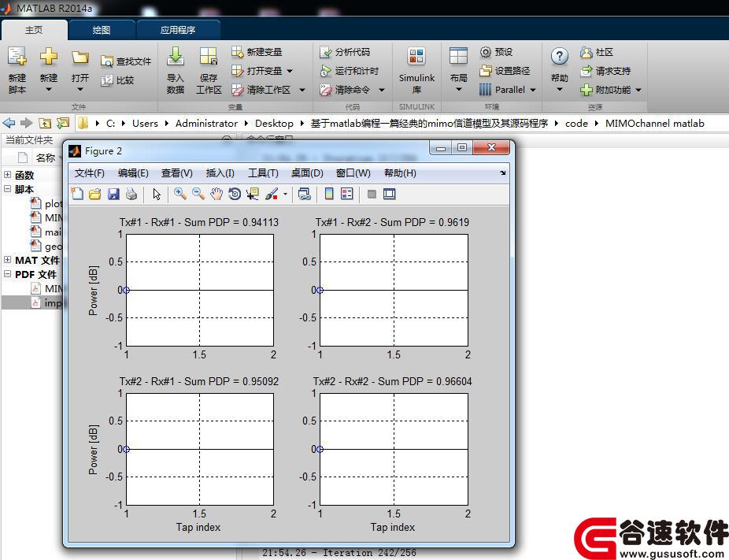Expand the Functions (函数) tree group
The image size is (729, 560).
7,175
